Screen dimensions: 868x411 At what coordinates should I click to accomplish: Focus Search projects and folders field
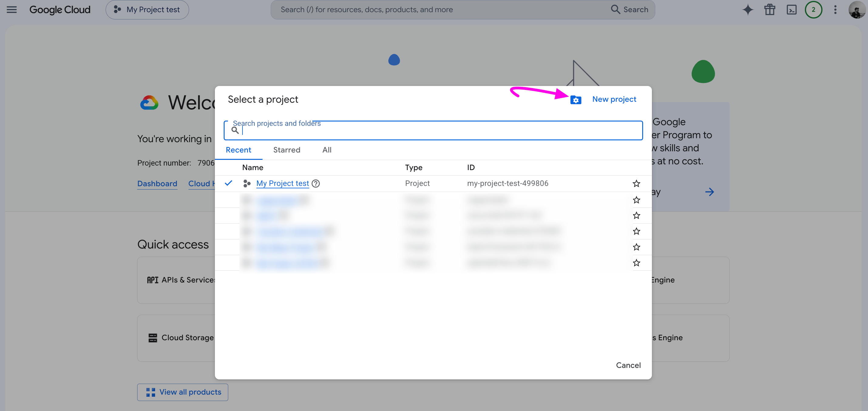(433, 130)
